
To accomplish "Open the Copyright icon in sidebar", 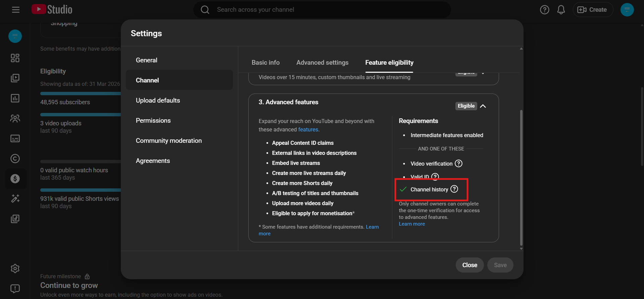I will pyautogui.click(x=15, y=159).
